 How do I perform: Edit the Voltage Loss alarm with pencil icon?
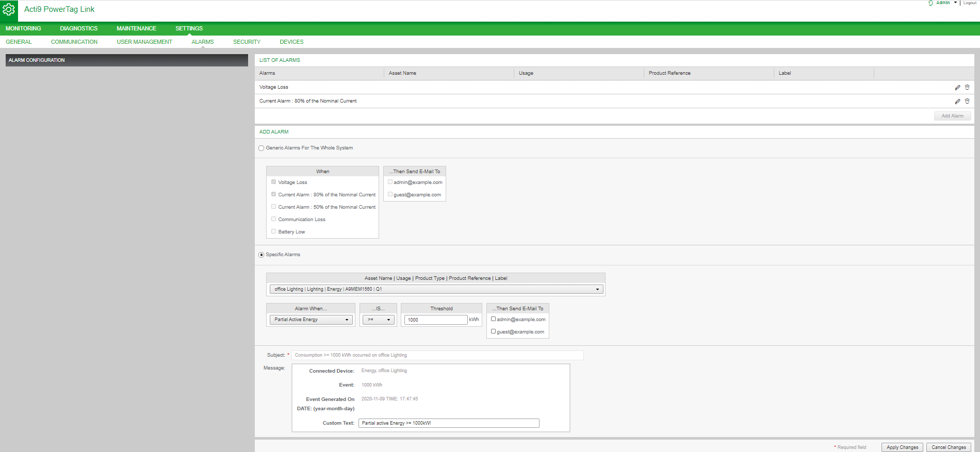coord(957,88)
